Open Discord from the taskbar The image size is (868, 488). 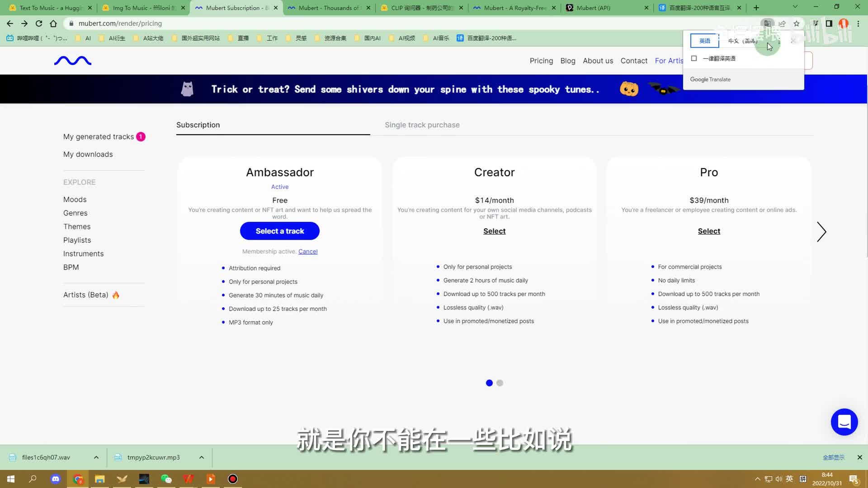pos(56,479)
